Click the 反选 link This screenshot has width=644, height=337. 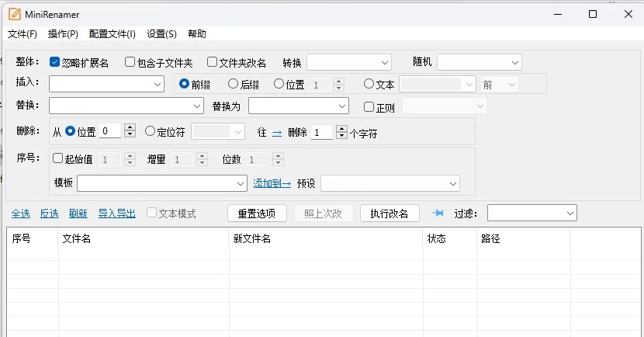(50, 214)
